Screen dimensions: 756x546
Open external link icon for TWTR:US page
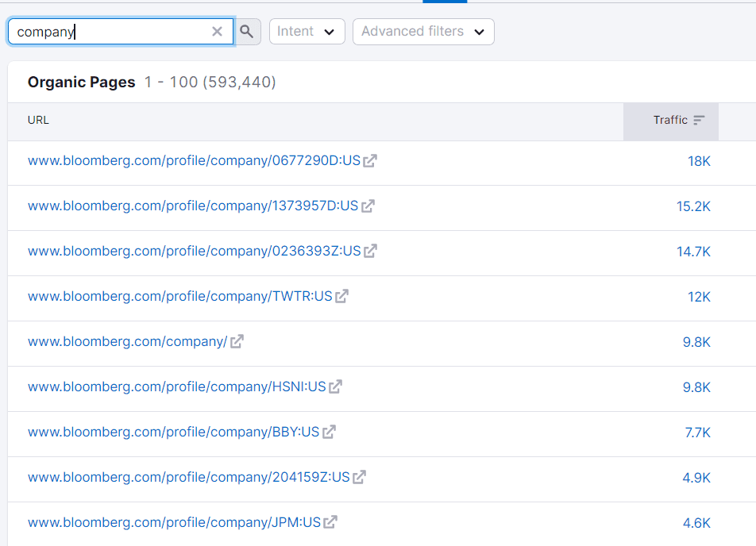click(x=341, y=297)
